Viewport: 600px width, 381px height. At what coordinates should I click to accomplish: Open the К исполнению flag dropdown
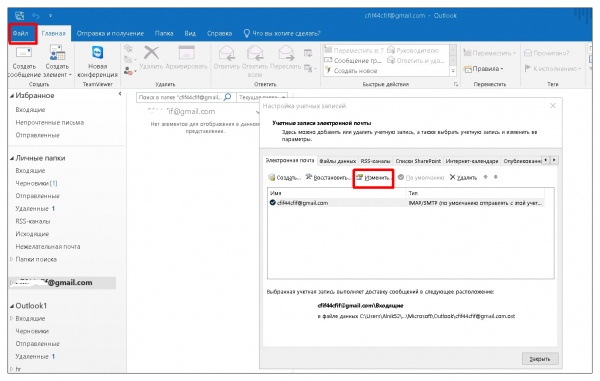pyautogui.click(x=553, y=69)
